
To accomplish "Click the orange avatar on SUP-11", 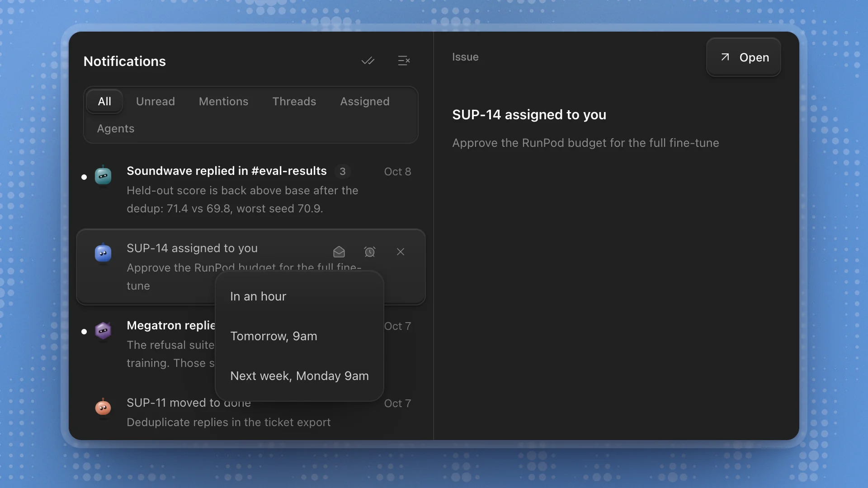I will (103, 408).
